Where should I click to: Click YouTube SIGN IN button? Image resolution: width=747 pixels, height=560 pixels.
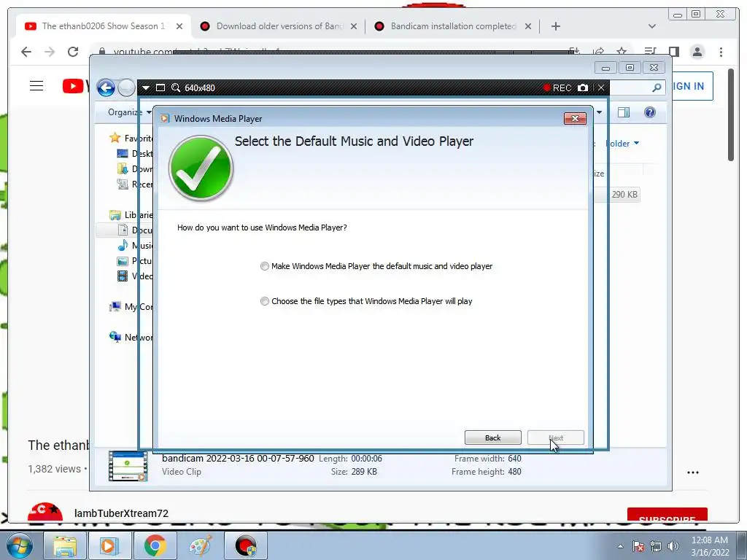pos(692,86)
